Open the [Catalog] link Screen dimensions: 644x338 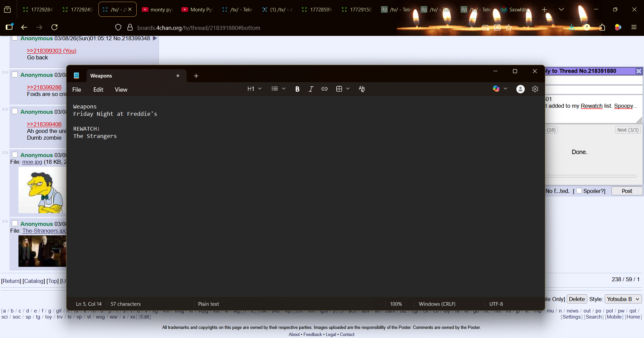coord(34,281)
